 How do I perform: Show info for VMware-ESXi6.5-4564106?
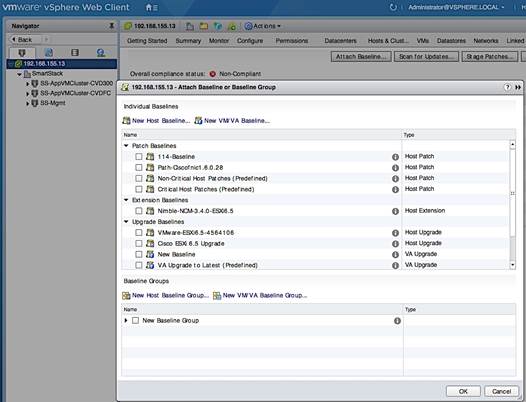[x=396, y=233]
